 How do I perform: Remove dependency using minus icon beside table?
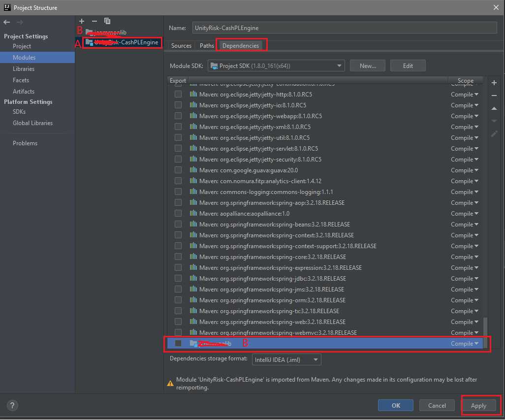coord(494,96)
